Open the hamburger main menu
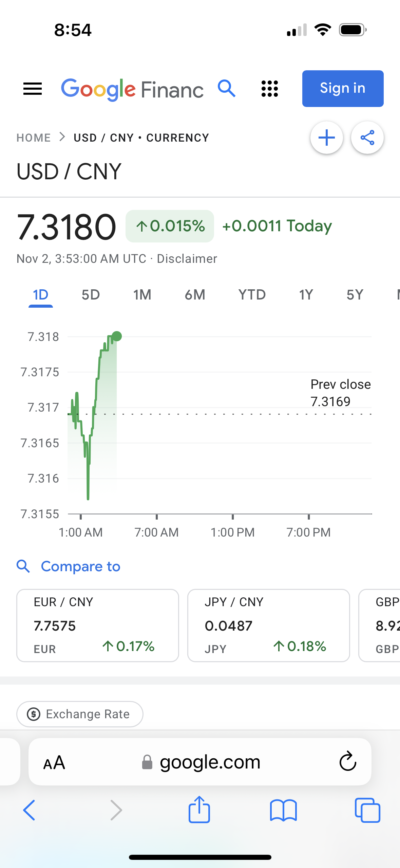 pyautogui.click(x=33, y=89)
